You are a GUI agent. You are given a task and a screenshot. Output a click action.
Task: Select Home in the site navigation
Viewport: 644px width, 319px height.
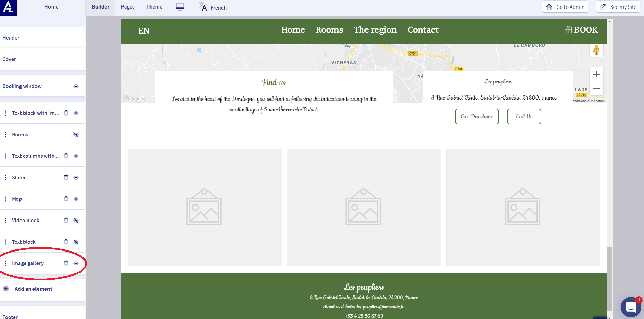293,30
